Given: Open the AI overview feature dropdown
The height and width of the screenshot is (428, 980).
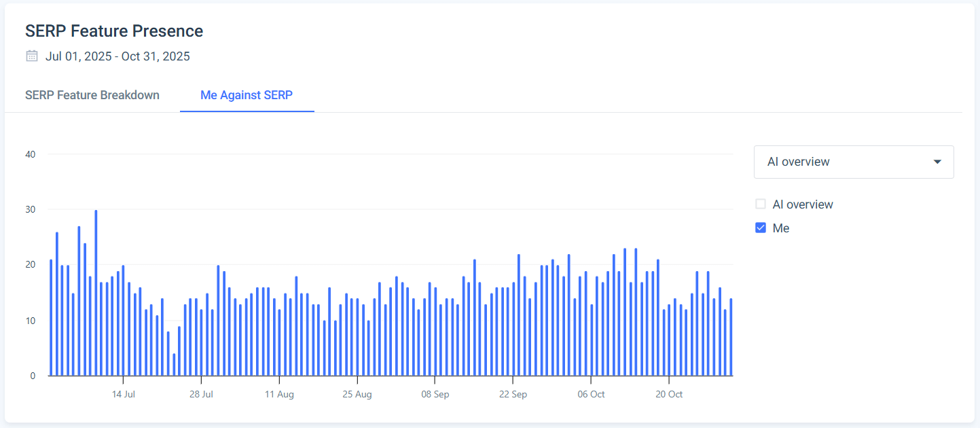Looking at the screenshot, I should coord(853,162).
